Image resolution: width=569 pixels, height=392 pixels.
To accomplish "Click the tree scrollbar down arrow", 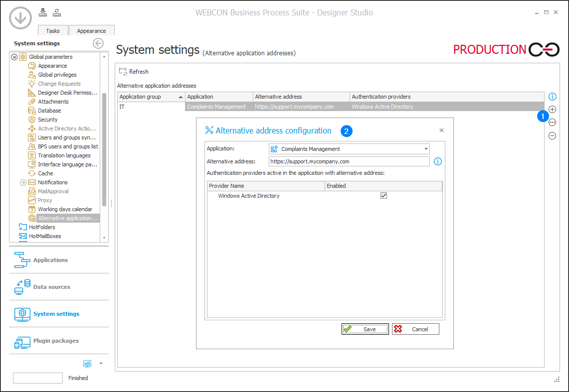I will tap(104, 238).
